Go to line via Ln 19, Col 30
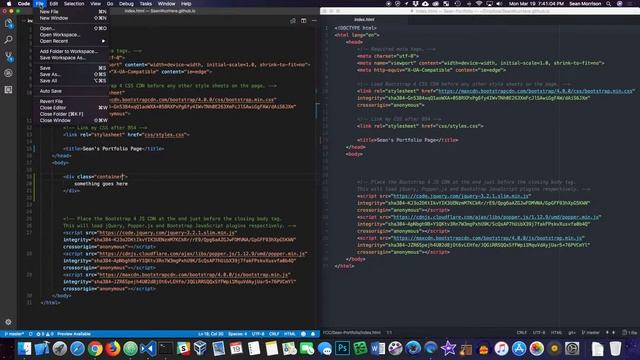The height and width of the screenshot is (360, 640). 211,334
